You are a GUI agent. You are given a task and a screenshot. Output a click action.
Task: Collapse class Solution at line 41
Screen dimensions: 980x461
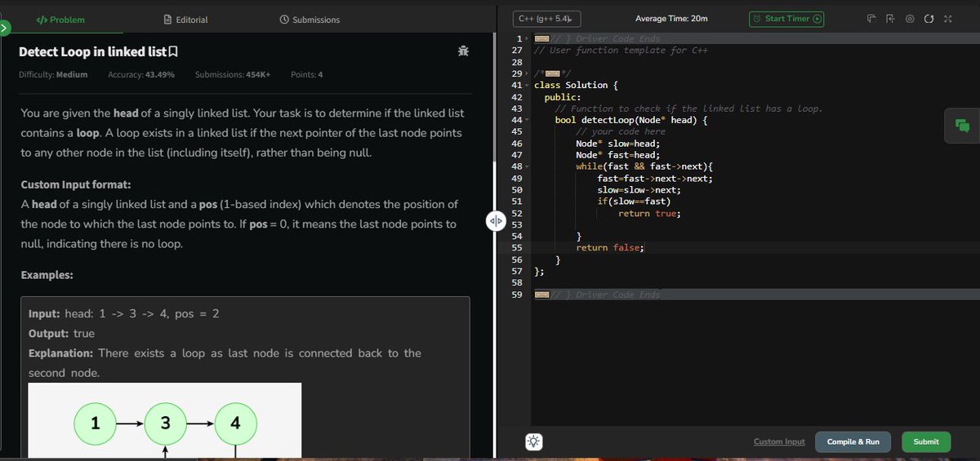tap(528, 86)
